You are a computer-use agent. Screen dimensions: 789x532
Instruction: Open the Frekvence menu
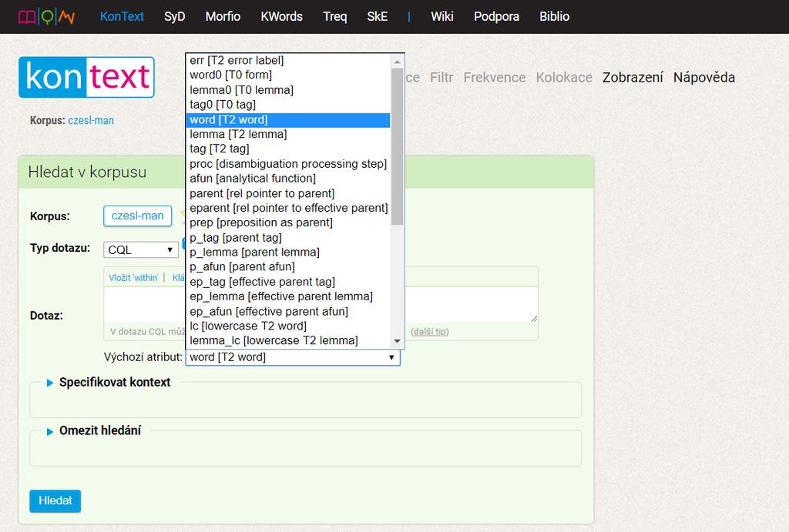pos(495,78)
